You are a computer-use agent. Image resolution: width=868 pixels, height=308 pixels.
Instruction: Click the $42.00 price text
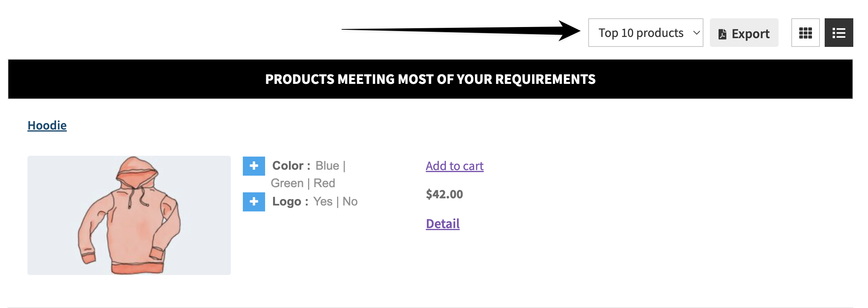pos(444,194)
